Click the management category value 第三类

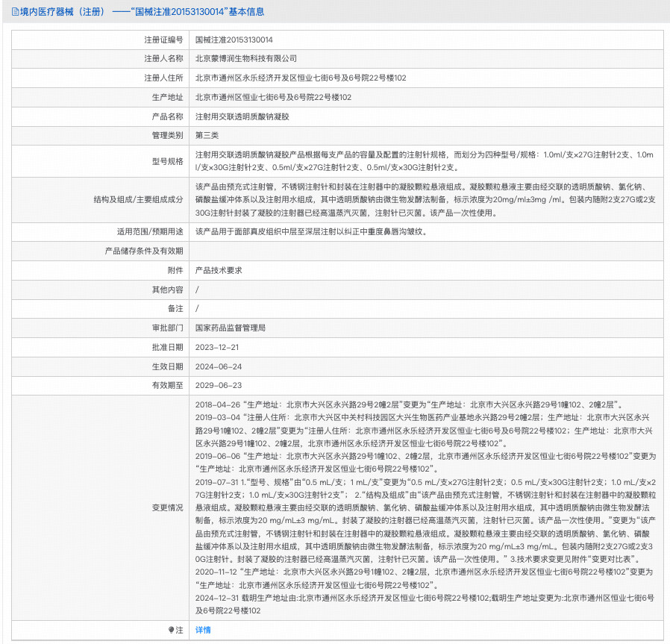click(207, 135)
